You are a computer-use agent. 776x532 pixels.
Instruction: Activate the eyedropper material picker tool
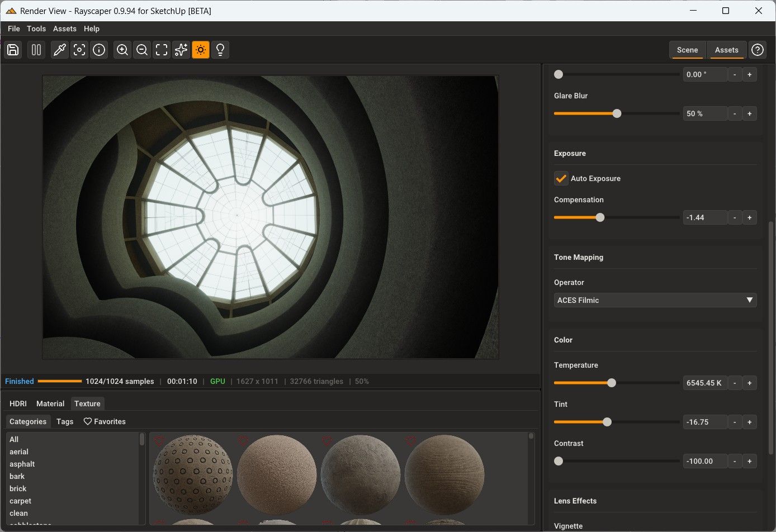pyautogui.click(x=60, y=50)
